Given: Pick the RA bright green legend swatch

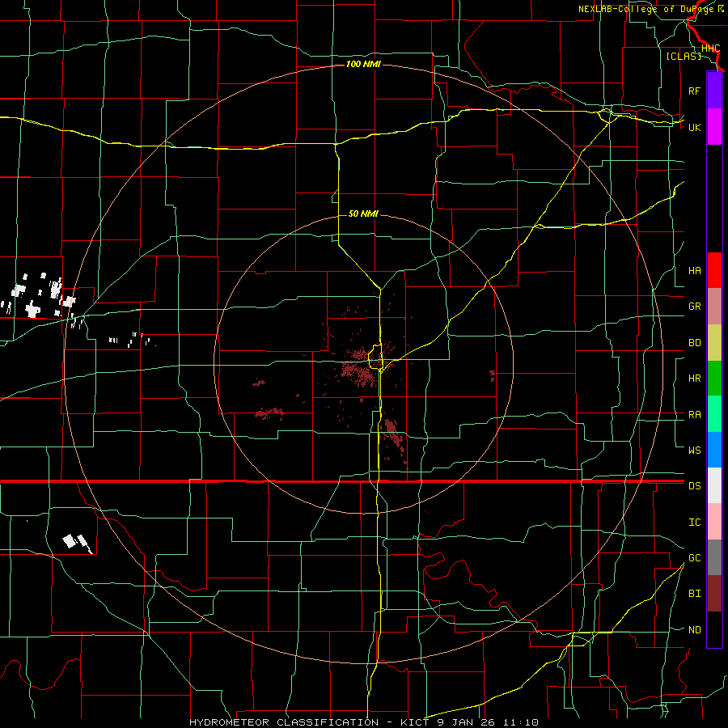Looking at the screenshot, I should [714, 414].
